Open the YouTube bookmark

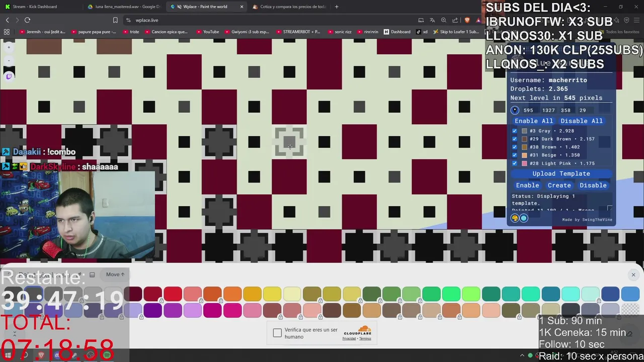(x=208, y=32)
